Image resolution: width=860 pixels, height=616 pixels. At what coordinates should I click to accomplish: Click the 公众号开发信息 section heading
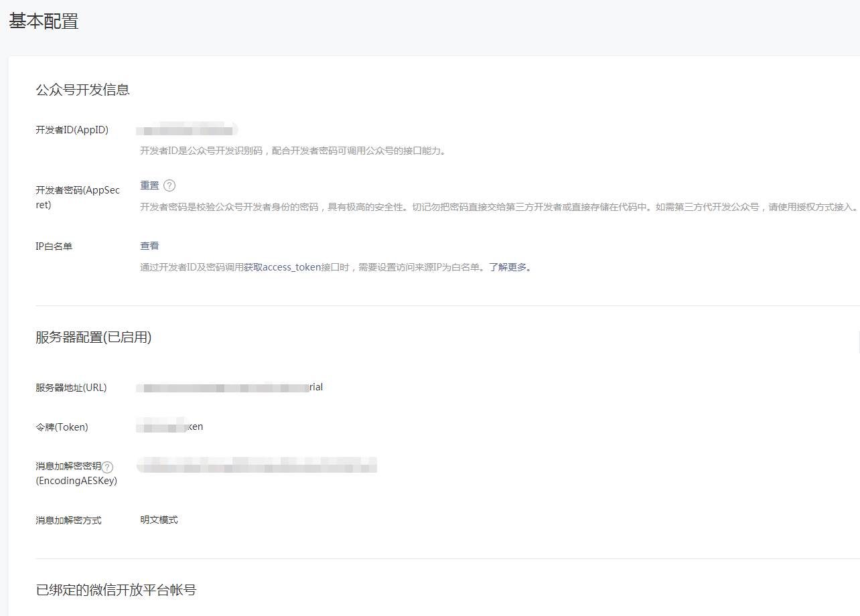(x=82, y=90)
